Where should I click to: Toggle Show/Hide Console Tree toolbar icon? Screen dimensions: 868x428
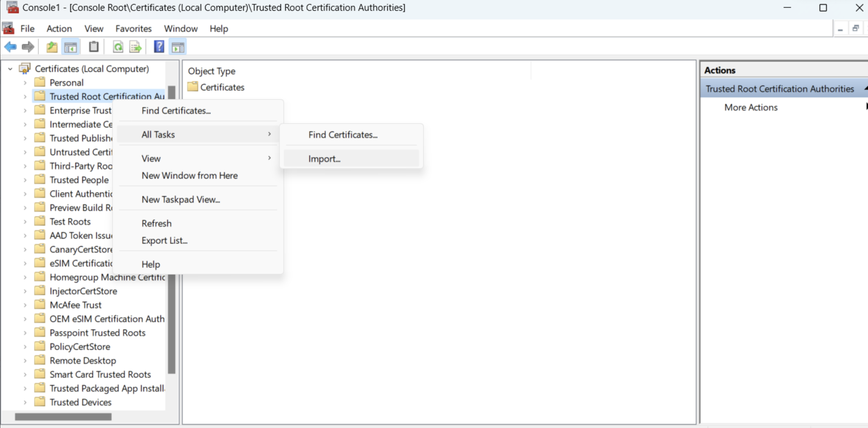70,47
